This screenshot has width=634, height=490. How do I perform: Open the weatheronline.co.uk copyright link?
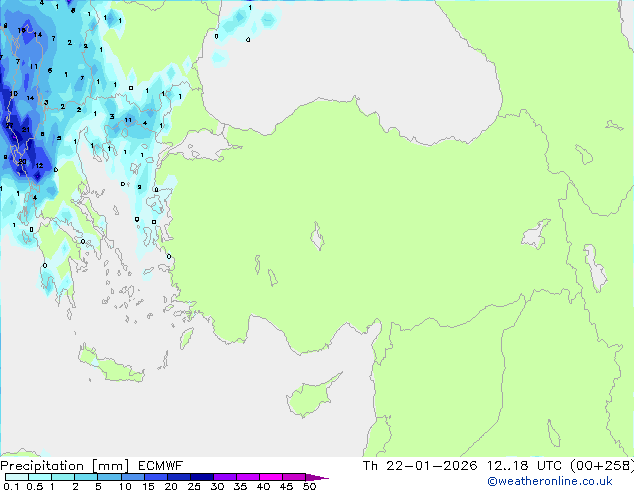[x=550, y=481]
